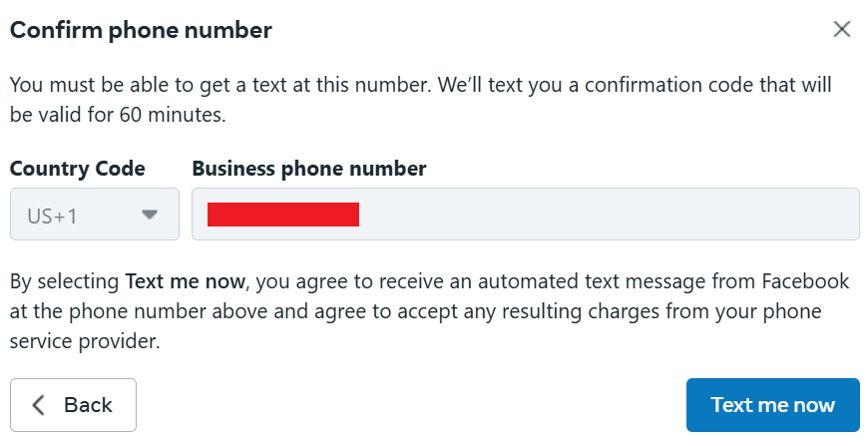This screenshot has height=447, width=868.
Task: Click the Confirm phone number heading
Action: [x=141, y=30]
